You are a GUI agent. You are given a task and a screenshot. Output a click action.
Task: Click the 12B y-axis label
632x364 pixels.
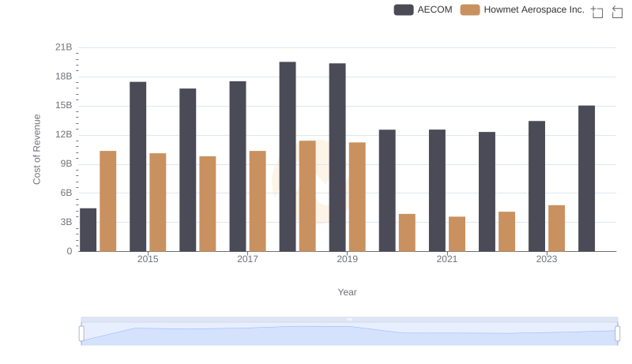[x=64, y=134]
